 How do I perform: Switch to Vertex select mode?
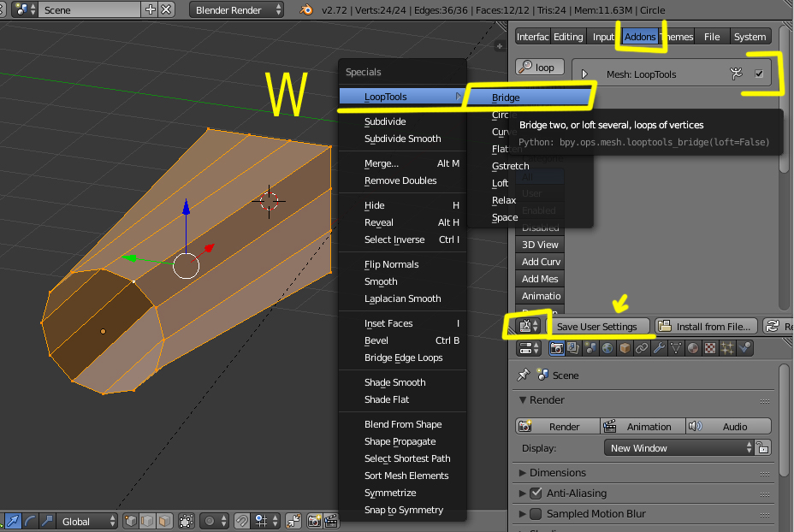(131, 521)
